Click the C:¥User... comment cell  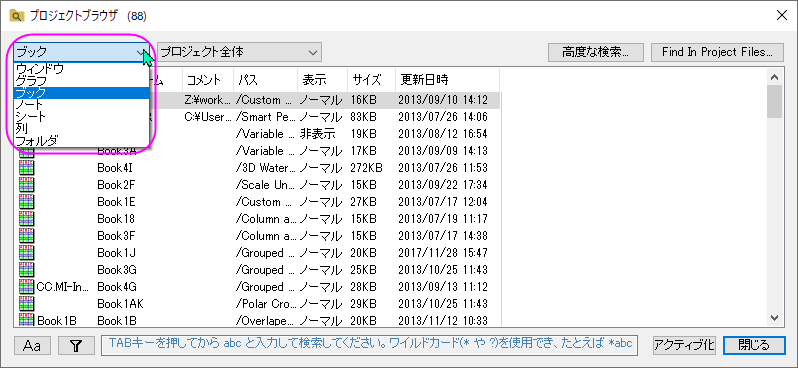pyautogui.click(x=208, y=117)
